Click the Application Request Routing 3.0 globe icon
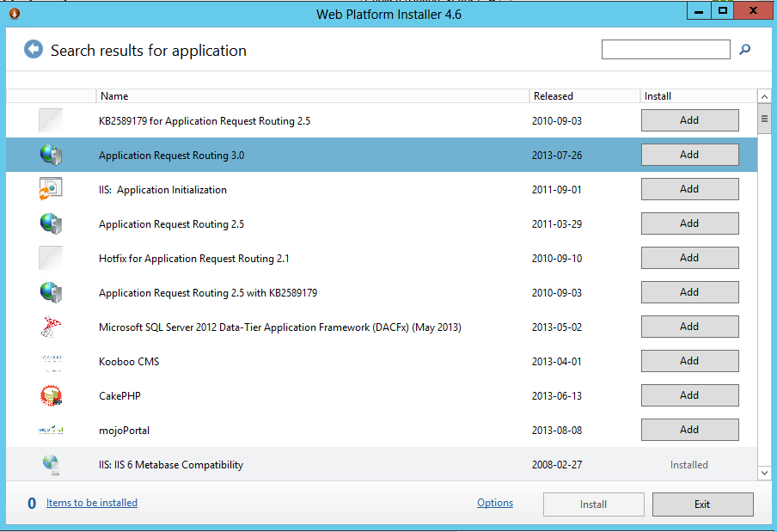Image resolution: width=777 pixels, height=532 pixels. [x=51, y=155]
